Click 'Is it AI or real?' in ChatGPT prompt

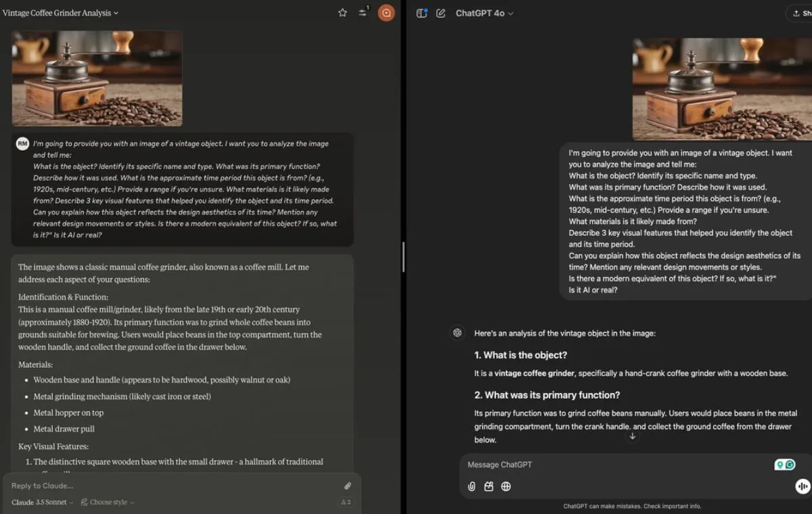tap(593, 290)
